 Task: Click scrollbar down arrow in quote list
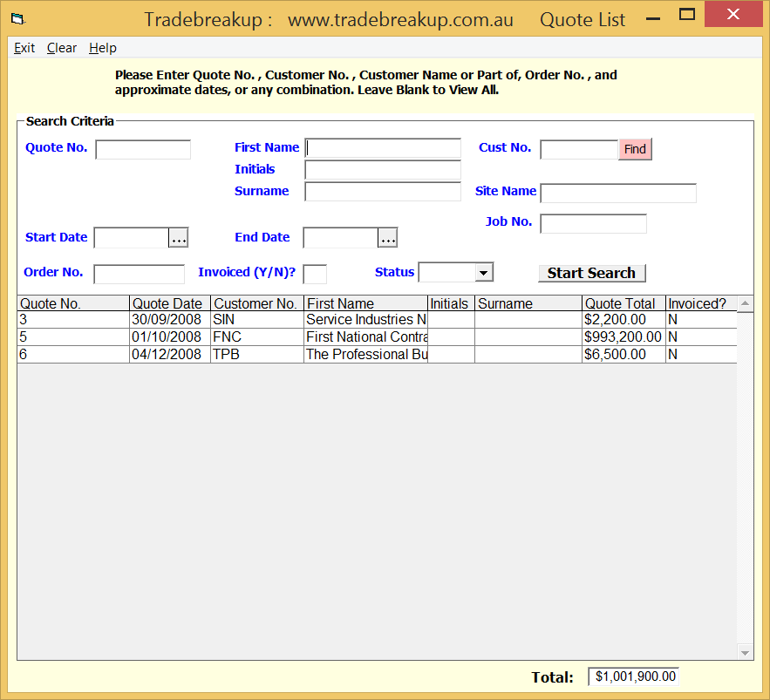[x=745, y=652]
